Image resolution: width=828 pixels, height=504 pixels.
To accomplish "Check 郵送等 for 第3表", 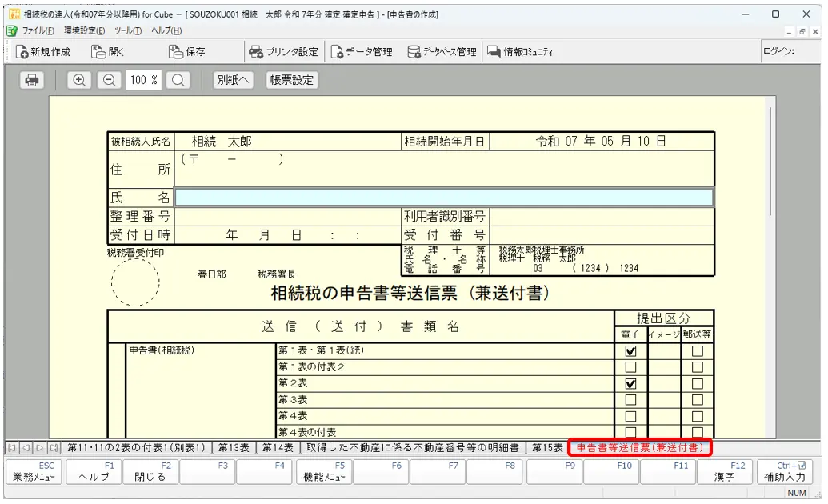I will 698,400.
